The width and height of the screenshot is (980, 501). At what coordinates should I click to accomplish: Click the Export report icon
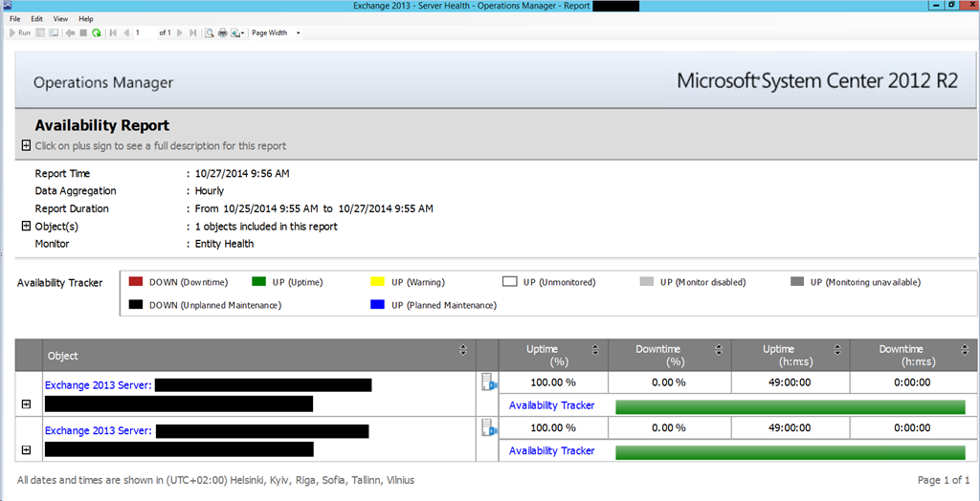click(235, 33)
